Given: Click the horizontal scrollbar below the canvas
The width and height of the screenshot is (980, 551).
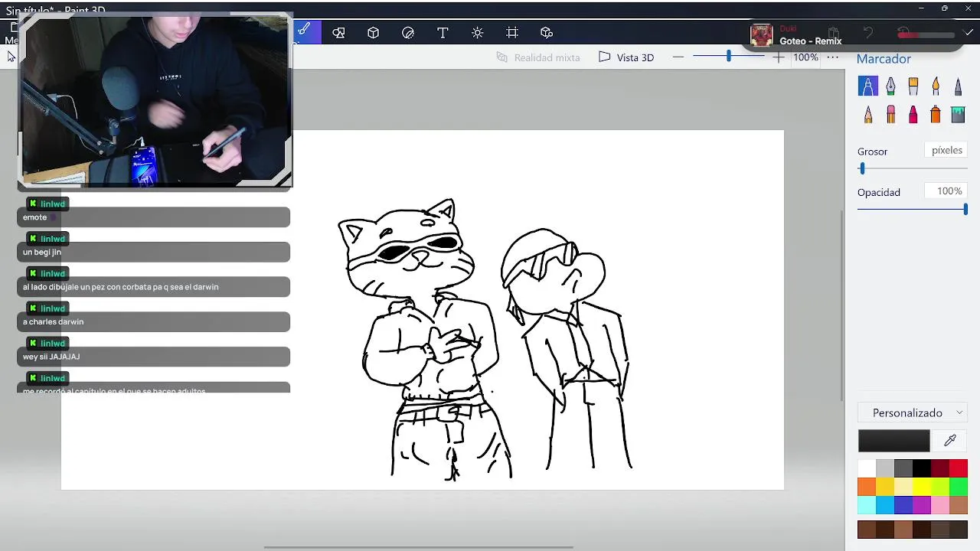Looking at the screenshot, I should [x=419, y=547].
